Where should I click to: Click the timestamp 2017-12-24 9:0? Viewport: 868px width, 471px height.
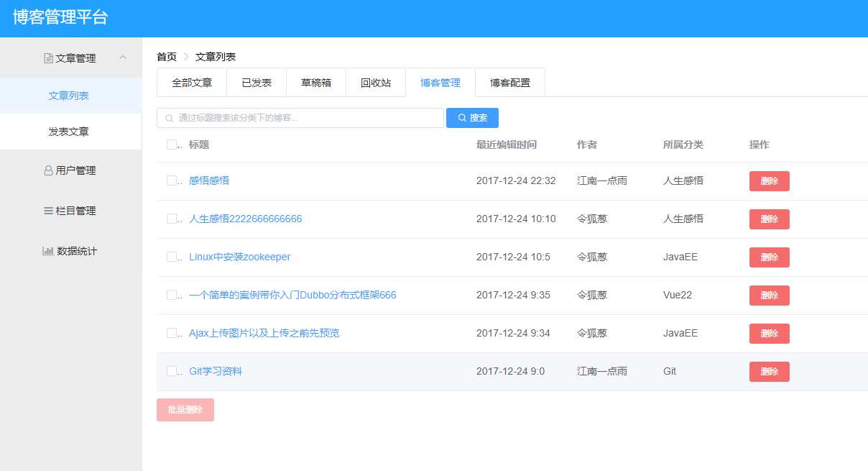[510, 371]
